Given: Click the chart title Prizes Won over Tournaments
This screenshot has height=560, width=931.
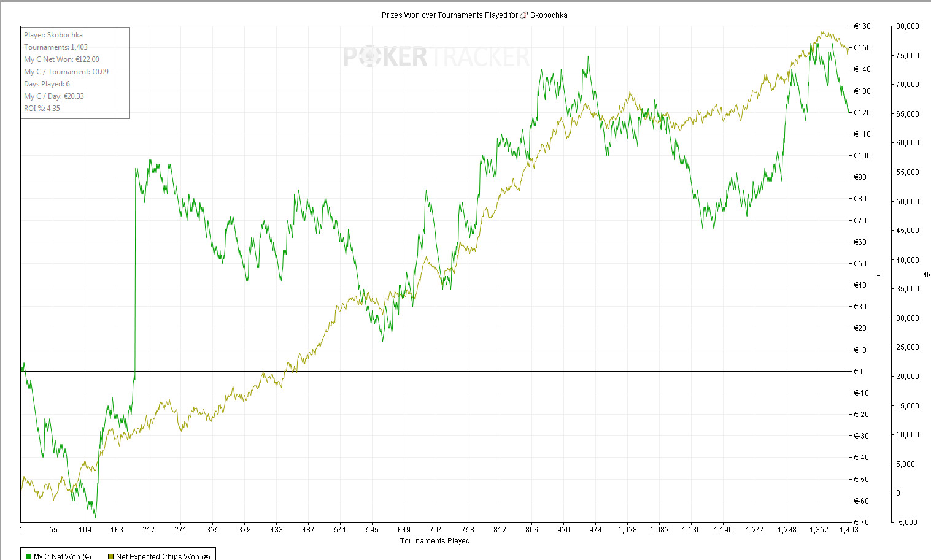Looking at the screenshot, I should [450, 15].
